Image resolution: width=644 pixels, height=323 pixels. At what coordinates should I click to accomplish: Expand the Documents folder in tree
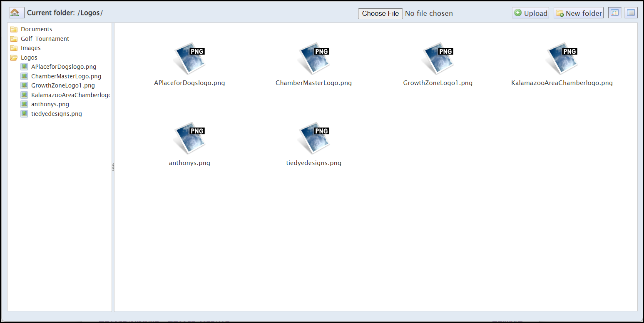[x=36, y=29]
